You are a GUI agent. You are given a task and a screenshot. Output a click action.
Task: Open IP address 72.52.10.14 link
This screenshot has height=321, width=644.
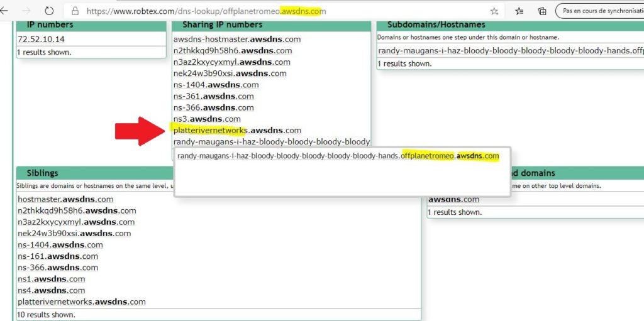pyautogui.click(x=41, y=39)
